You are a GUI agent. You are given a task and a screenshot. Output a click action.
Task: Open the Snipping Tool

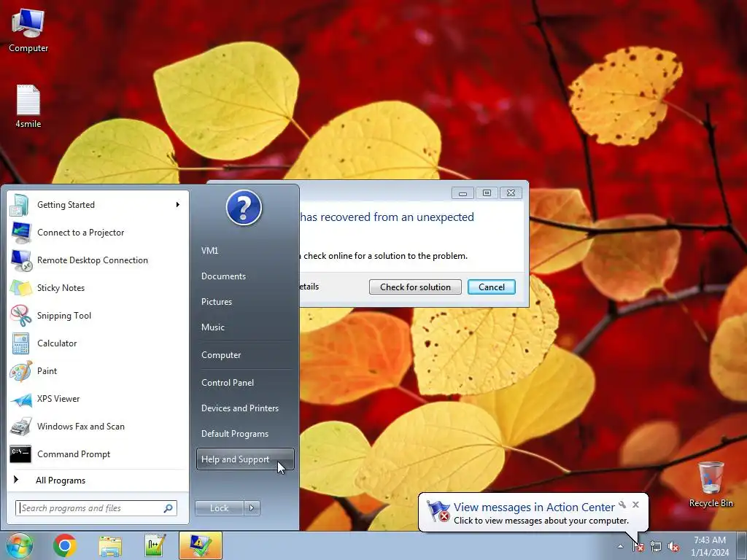click(x=97, y=315)
